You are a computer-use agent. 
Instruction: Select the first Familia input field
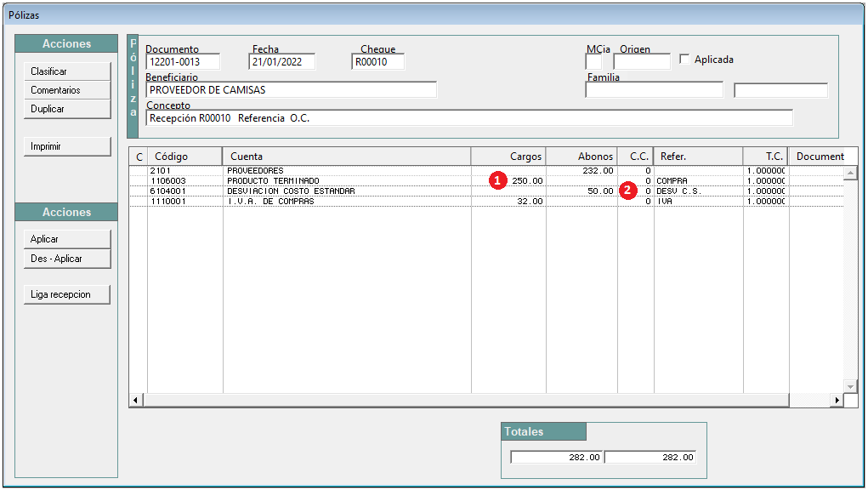[655, 89]
